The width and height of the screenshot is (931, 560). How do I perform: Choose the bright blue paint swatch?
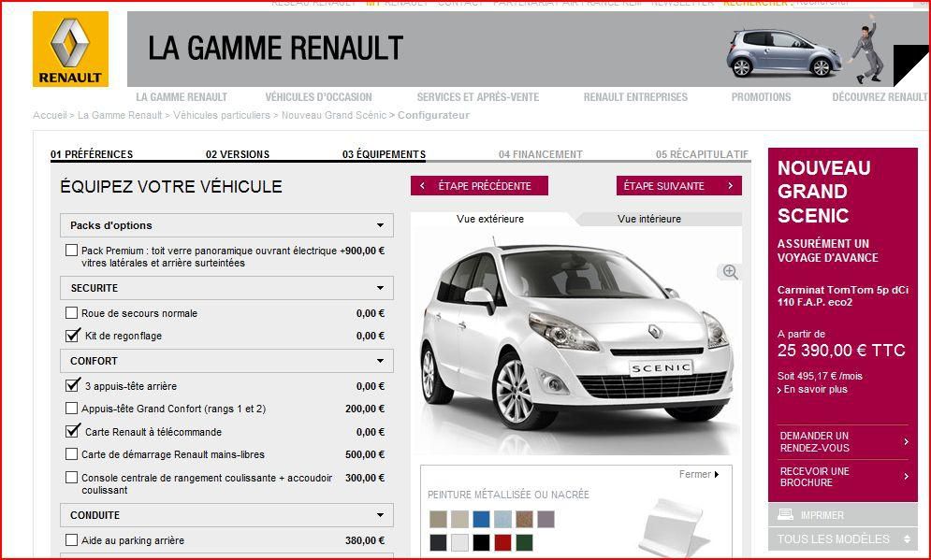pyautogui.click(x=481, y=519)
